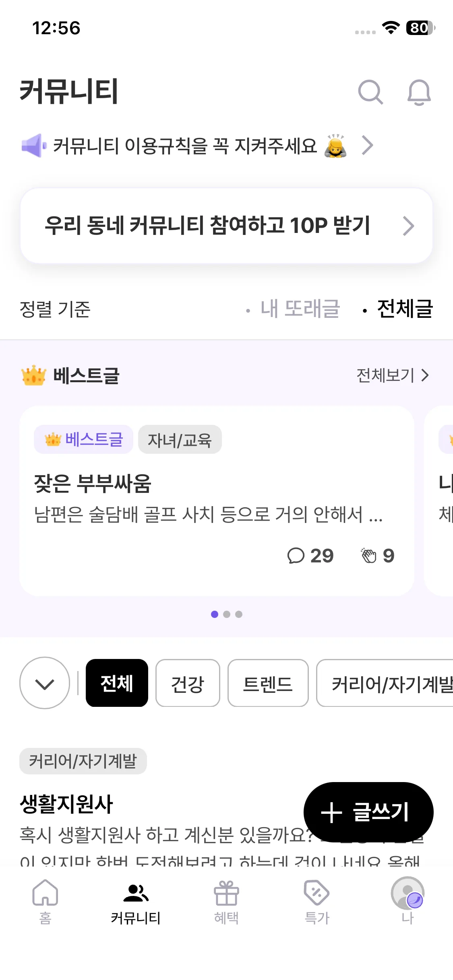Open the 특가 deals tag icon
This screenshot has height=980, width=453.
[x=317, y=901]
